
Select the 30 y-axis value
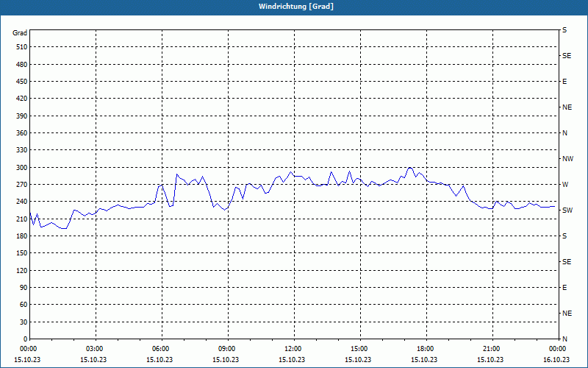[24, 322]
